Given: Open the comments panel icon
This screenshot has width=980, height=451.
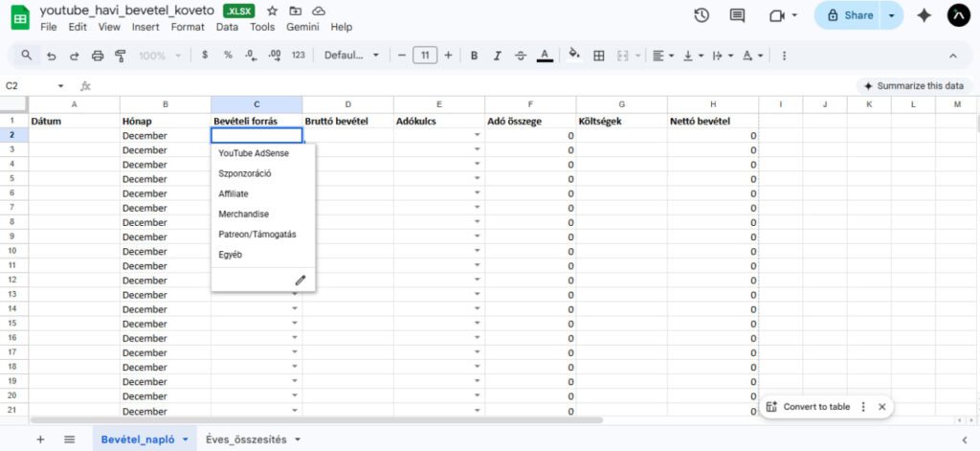Looking at the screenshot, I should click(737, 15).
